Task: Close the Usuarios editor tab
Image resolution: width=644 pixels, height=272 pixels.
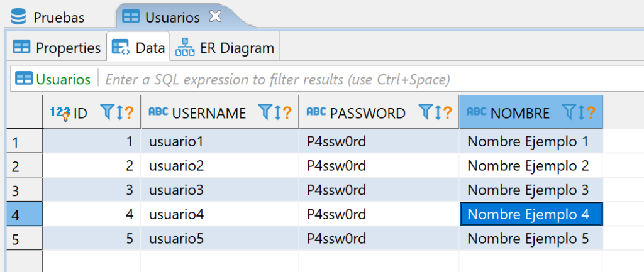Action: coord(215,17)
